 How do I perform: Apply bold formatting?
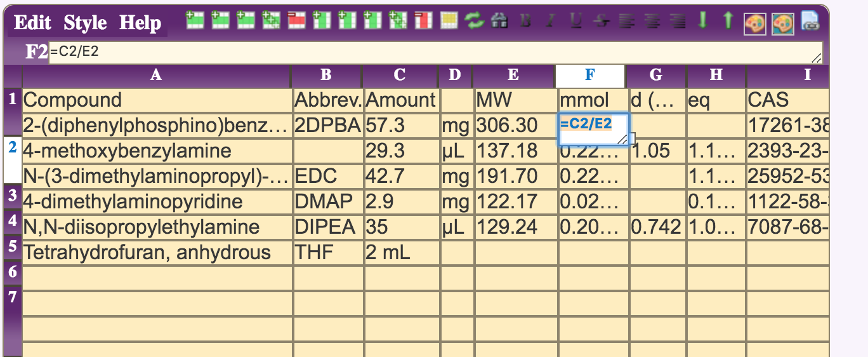pos(525,20)
